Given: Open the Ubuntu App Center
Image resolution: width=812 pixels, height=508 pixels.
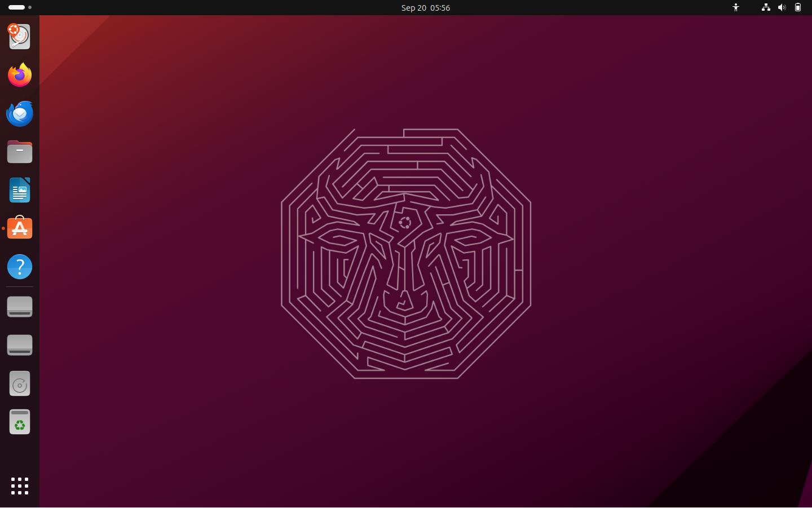Looking at the screenshot, I should pos(20,228).
